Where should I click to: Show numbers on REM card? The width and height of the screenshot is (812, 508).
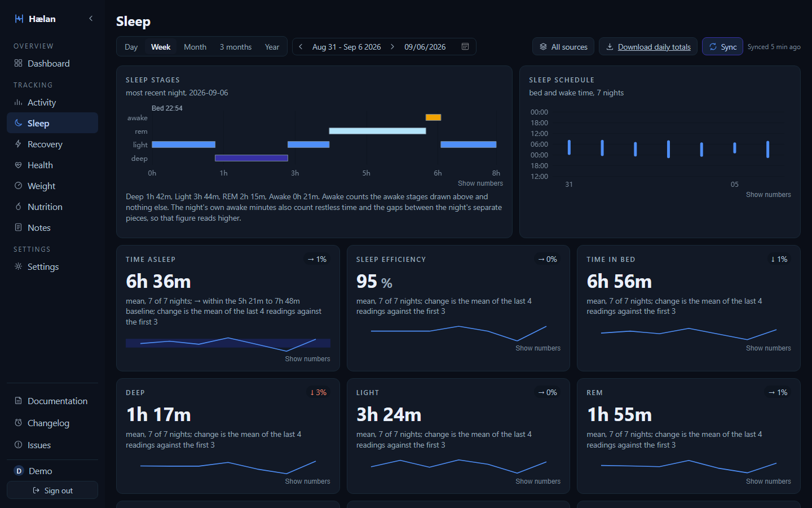coord(769,481)
